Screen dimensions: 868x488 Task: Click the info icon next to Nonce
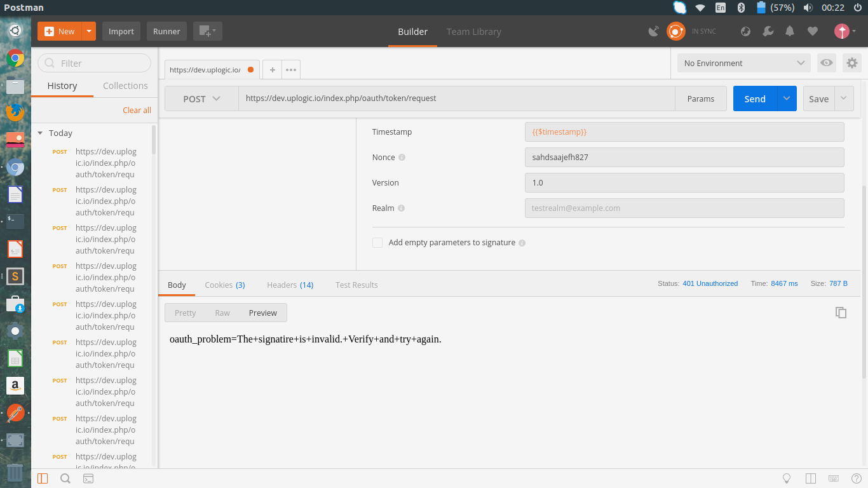[402, 158]
